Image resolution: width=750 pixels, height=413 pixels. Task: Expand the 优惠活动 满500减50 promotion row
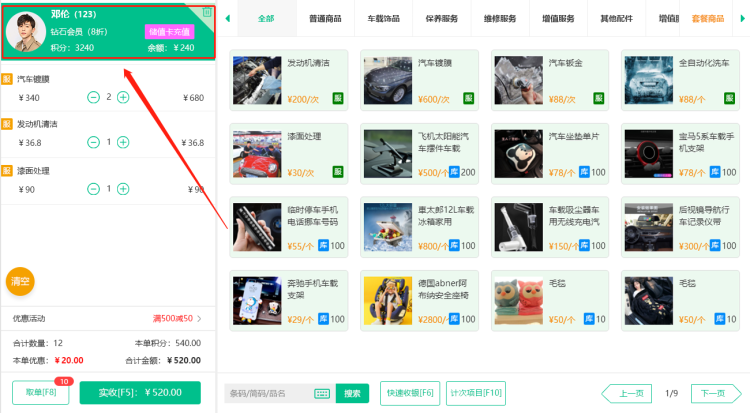pos(198,319)
